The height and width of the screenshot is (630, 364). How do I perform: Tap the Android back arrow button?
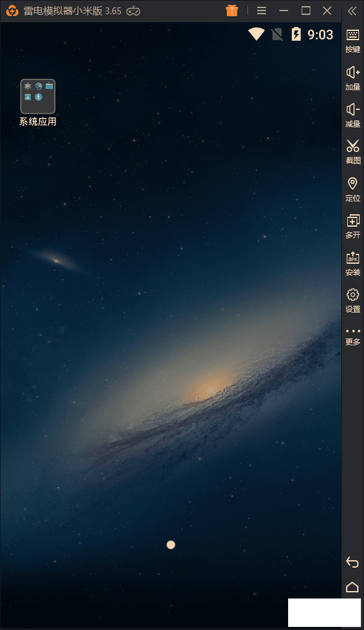click(352, 562)
